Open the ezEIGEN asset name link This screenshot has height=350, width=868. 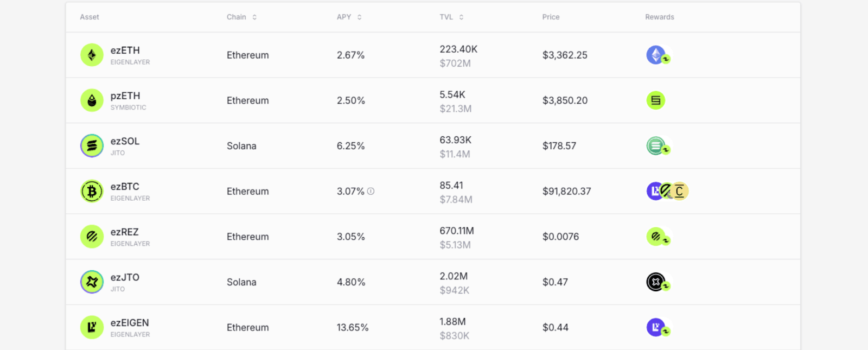130,323
